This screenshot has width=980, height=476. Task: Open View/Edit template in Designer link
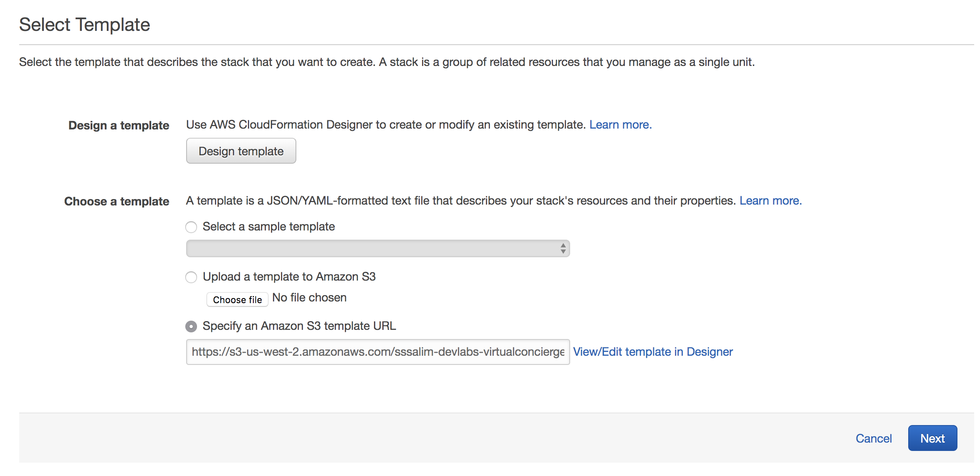(653, 352)
